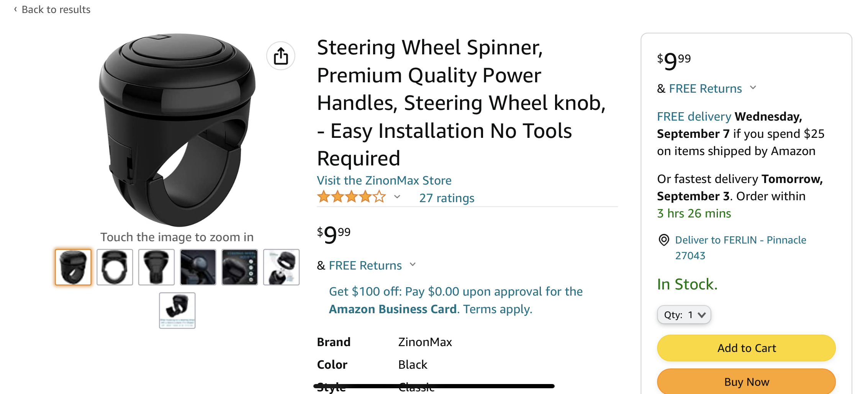Open the Visit the ZinonMax Store link

coord(384,180)
